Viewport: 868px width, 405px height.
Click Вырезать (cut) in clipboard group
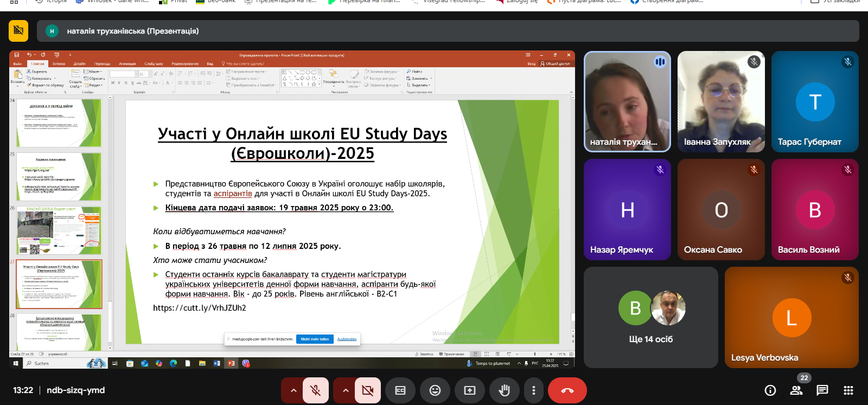37,72
